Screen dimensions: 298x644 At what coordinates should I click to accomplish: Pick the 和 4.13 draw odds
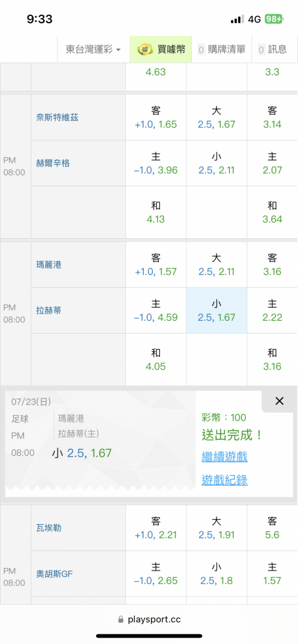point(155,213)
